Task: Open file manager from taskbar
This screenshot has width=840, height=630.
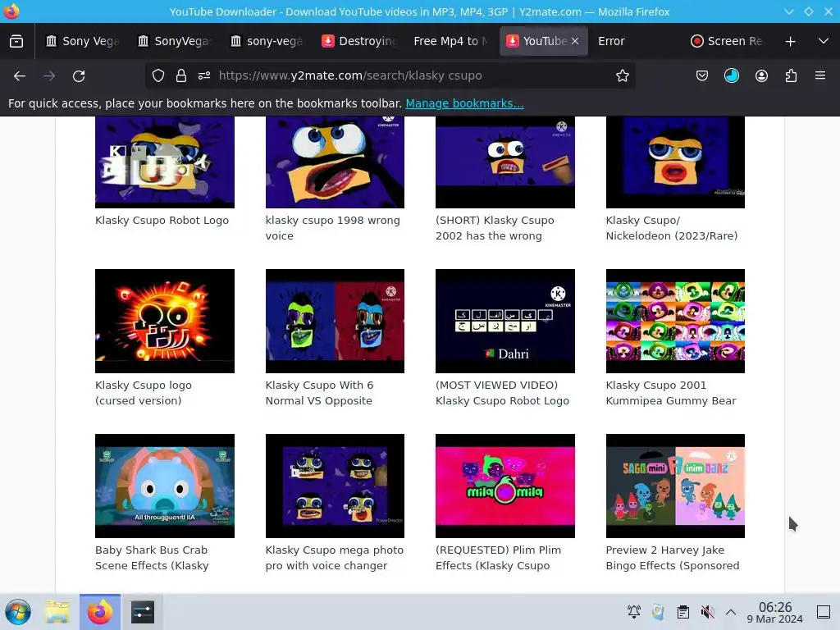Action: 57,612
